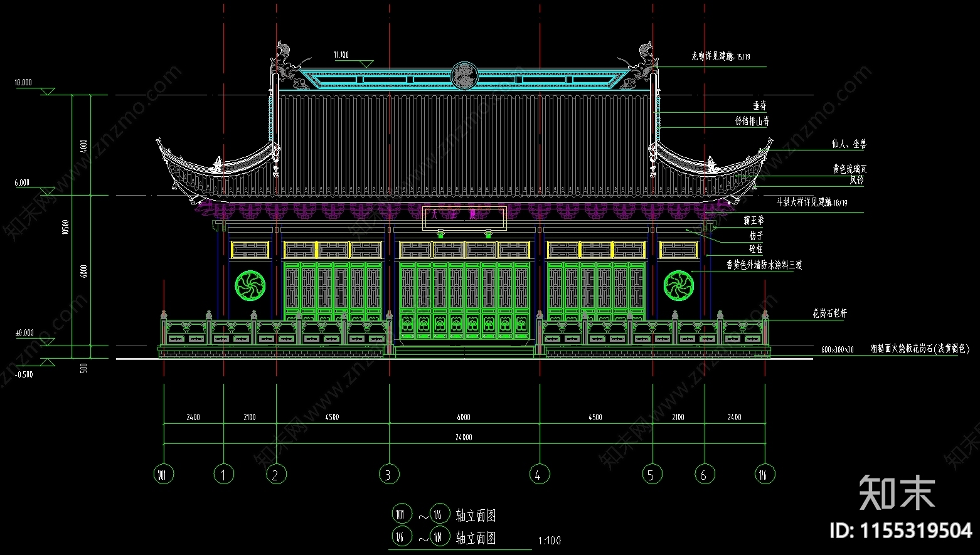
Task: Select the annotation 黄色琉璃瓦
Action: coord(850,169)
